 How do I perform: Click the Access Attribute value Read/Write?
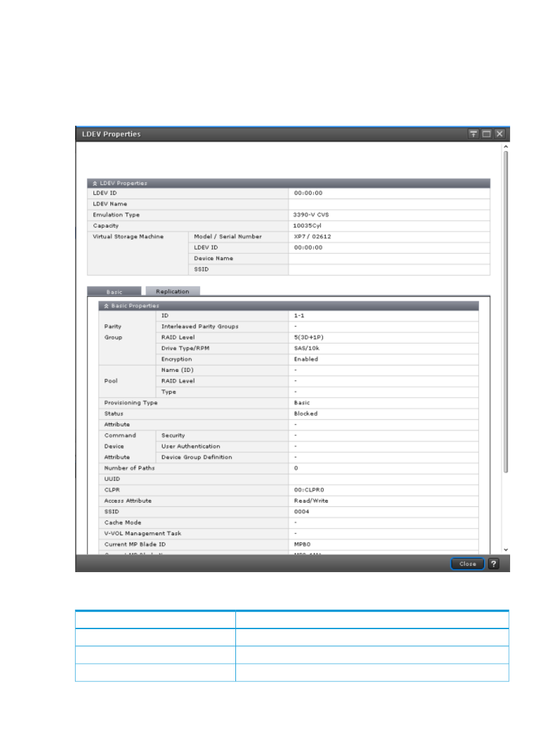311,501
